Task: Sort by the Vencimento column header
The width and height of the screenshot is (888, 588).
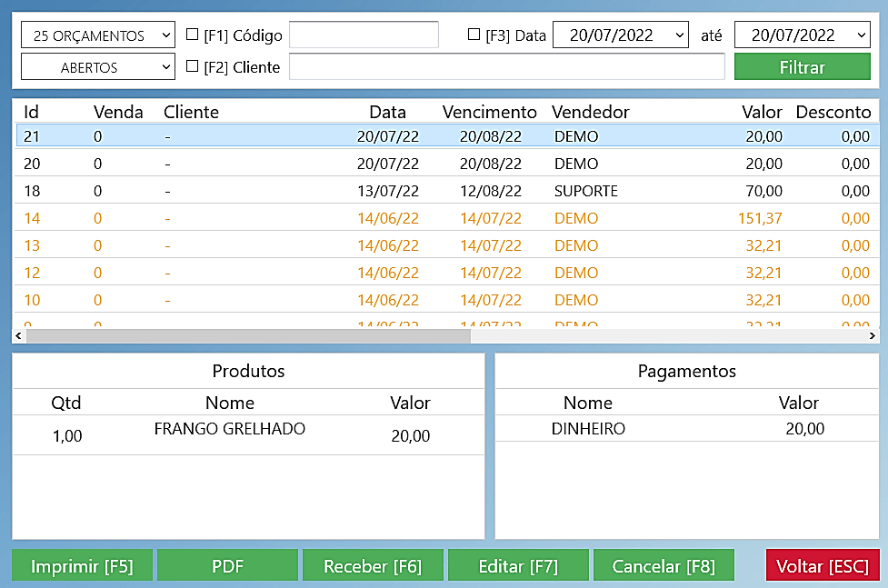Action: [490, 112]
